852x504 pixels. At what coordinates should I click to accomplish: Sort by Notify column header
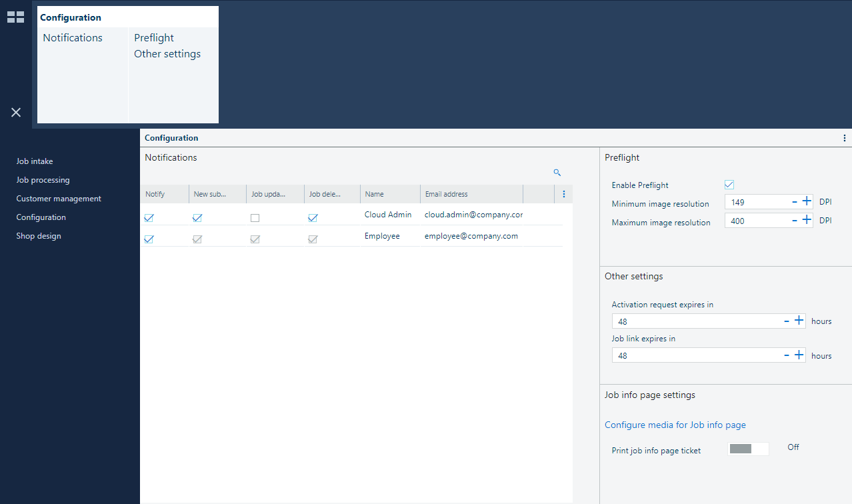pos(165,194)
